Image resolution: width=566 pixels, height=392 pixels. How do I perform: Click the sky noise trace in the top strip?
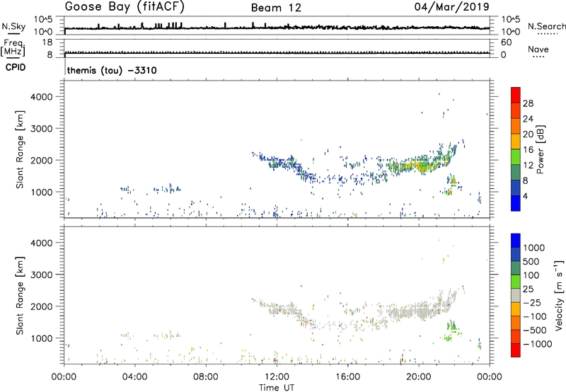tap(277, 27)
